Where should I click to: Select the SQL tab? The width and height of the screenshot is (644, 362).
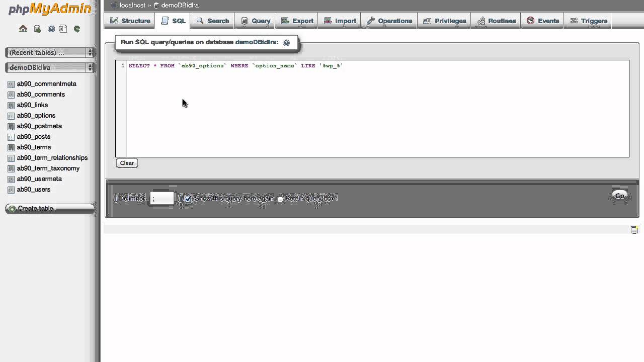(174, 21)
